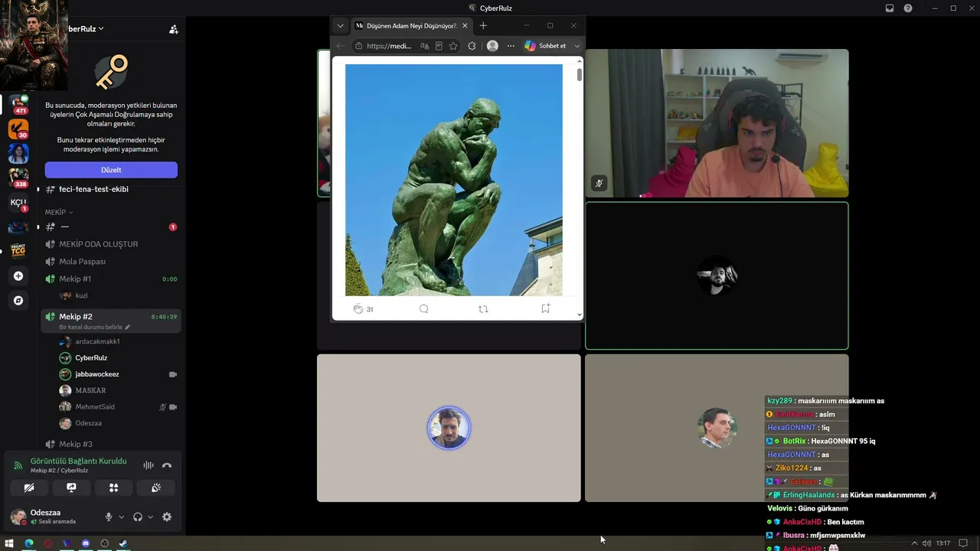Open a new tab in Edge

click(x=483, y=25)
